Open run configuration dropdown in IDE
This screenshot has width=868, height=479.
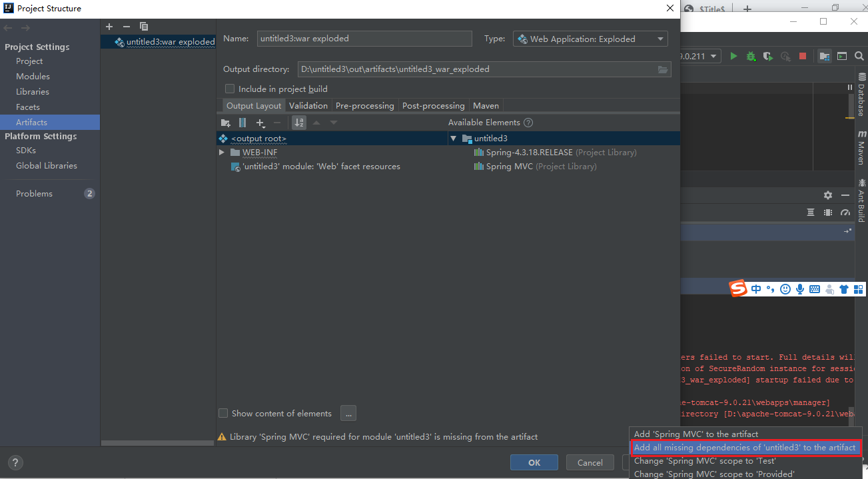(x=701, y=57)
